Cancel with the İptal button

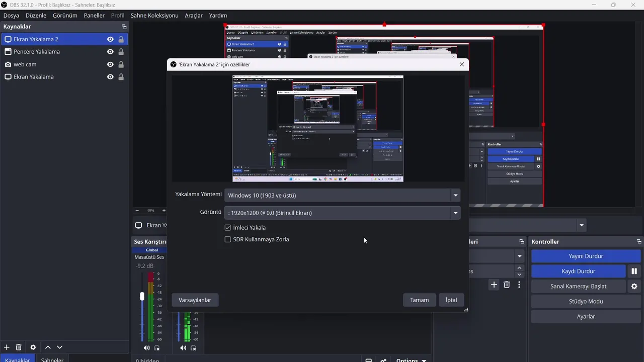point(451,300)
